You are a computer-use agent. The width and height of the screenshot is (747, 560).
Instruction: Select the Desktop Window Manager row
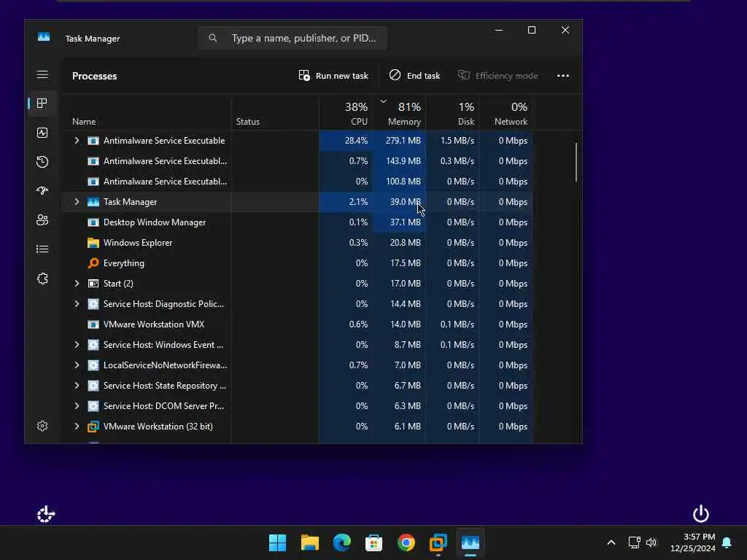pyautogui.click(x=297, y=222)
